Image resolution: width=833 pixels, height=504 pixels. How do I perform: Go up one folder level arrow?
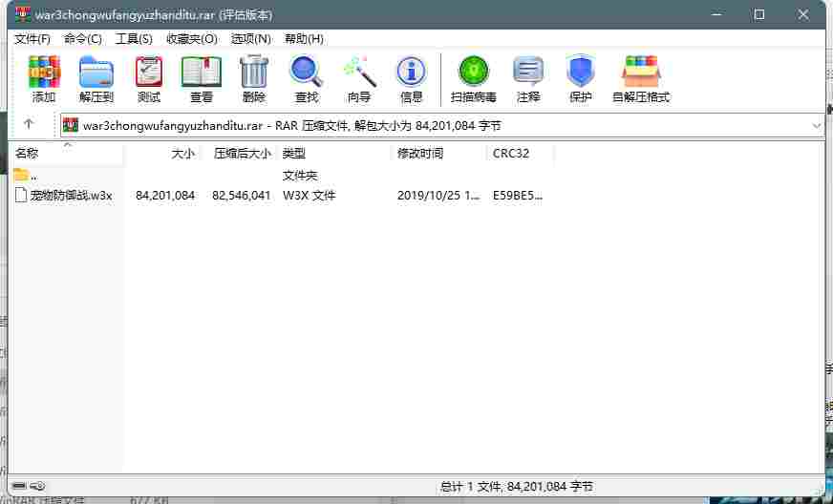29,124
